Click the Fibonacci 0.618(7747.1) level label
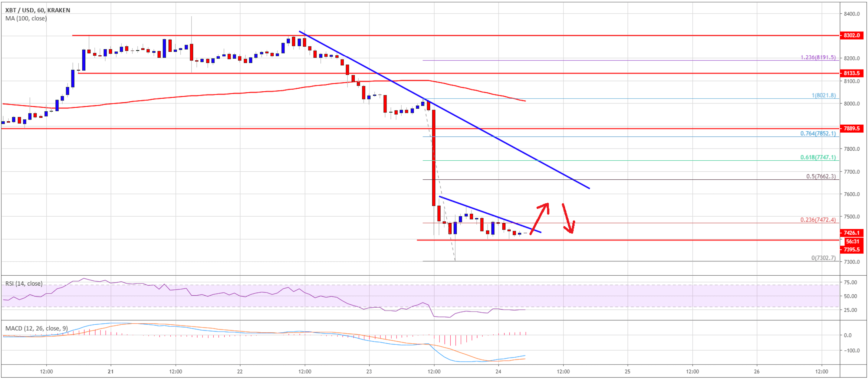This screenshot has width=868, height=380. click(818, 157)
